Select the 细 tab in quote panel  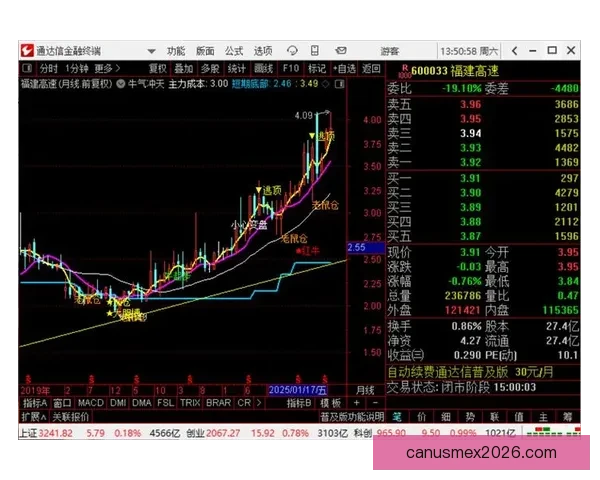pyautogui.click(x=446, y=416)
